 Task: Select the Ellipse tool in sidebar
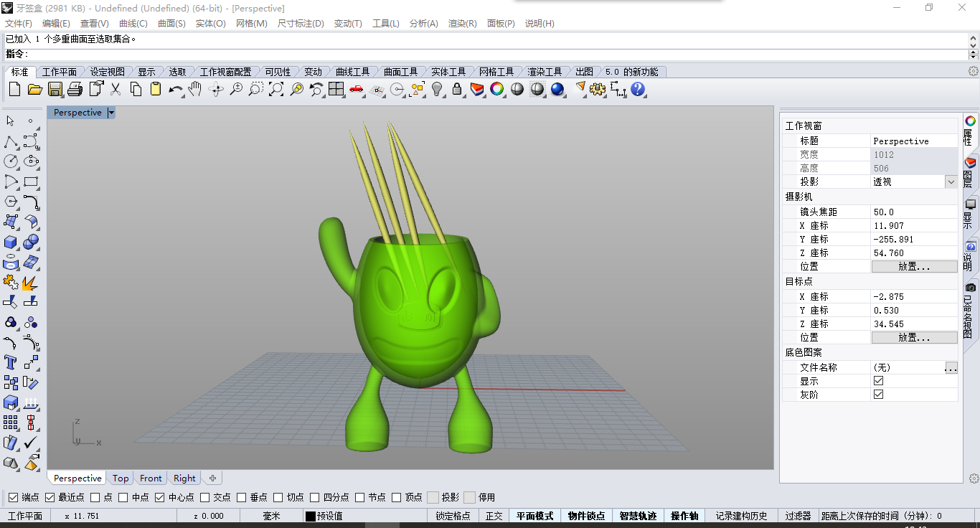coord(31,161)
